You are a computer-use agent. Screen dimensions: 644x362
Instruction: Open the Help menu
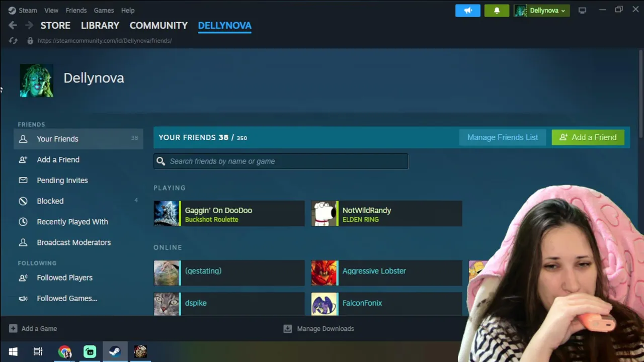(x=128, y=10)
